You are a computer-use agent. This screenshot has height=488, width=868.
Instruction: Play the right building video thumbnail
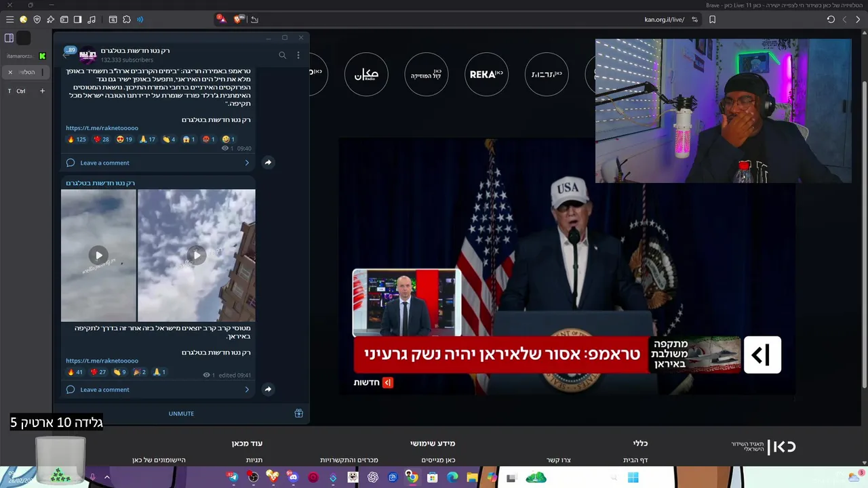point(197,256)
